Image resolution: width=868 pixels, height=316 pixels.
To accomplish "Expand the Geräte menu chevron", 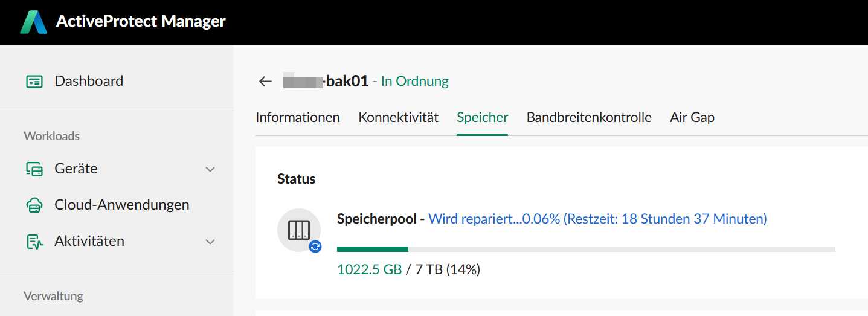I will pyautogui.click(x=210, y=169).
